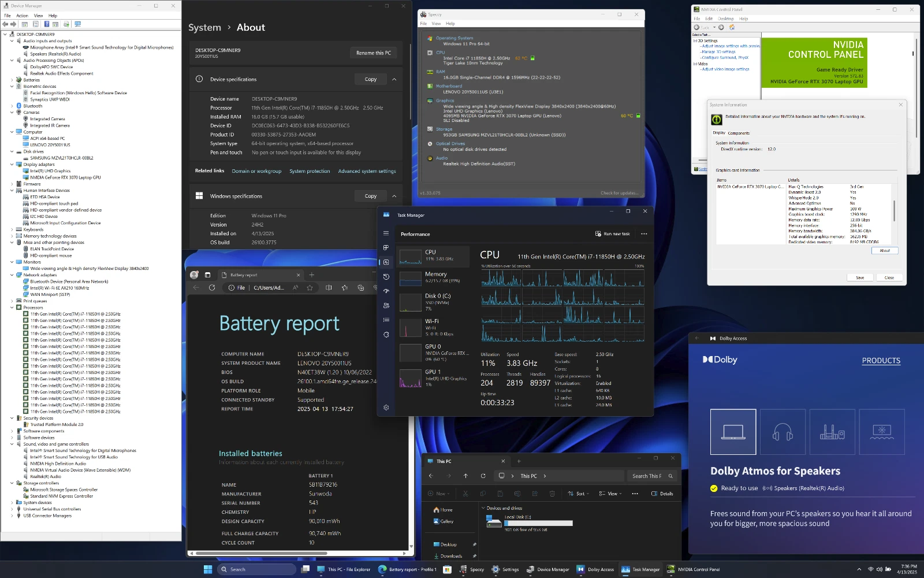Click PRODUCTS link in Dolby Access
The image size is (924, 578).
tap(881, 361)
